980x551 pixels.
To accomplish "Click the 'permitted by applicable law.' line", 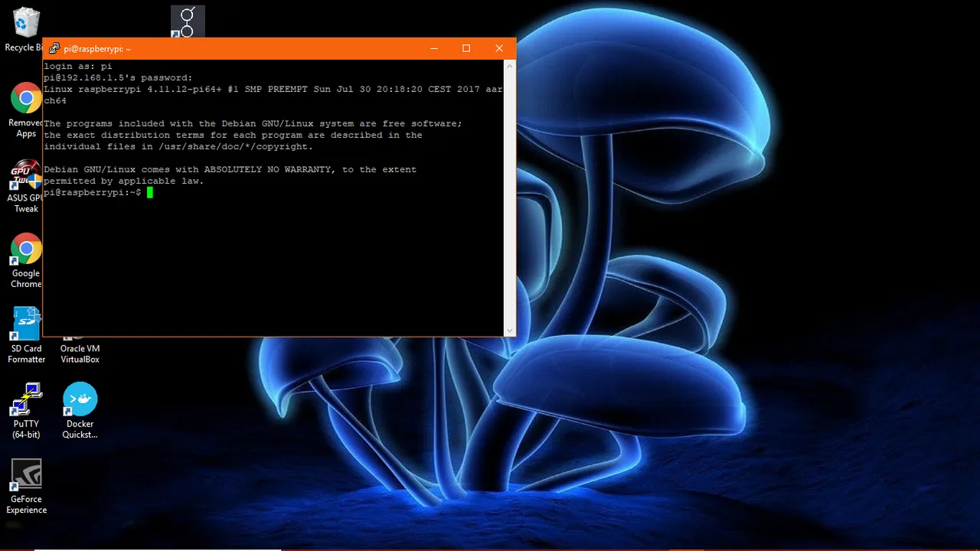I will (124, 181).
